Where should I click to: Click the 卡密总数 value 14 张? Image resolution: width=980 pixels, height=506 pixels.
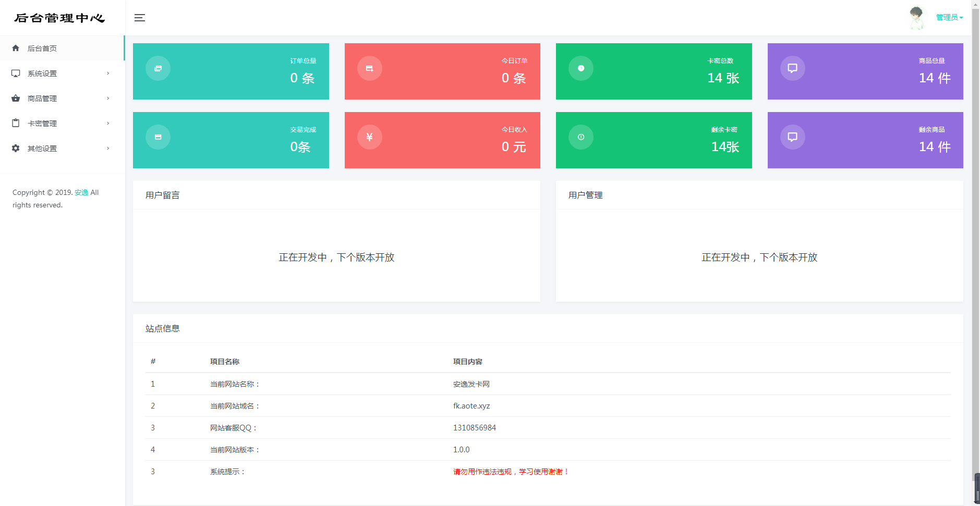coord(723,78)
